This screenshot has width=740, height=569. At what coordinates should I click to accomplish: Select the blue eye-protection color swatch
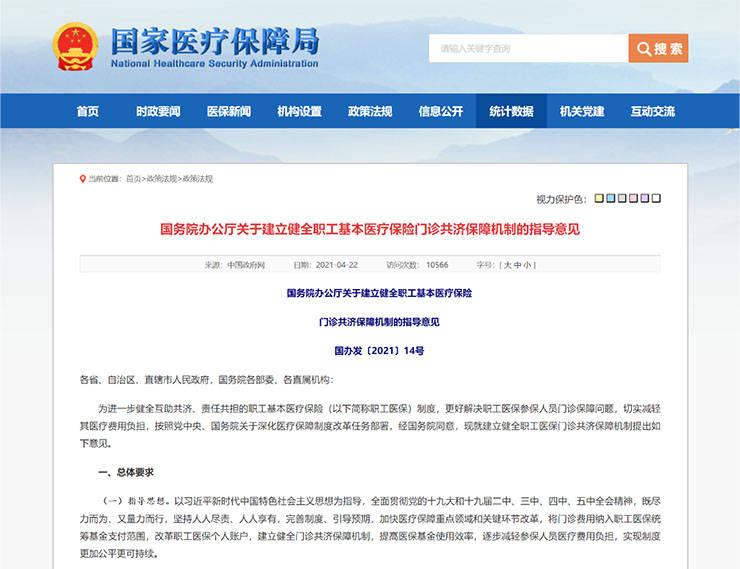610,198
